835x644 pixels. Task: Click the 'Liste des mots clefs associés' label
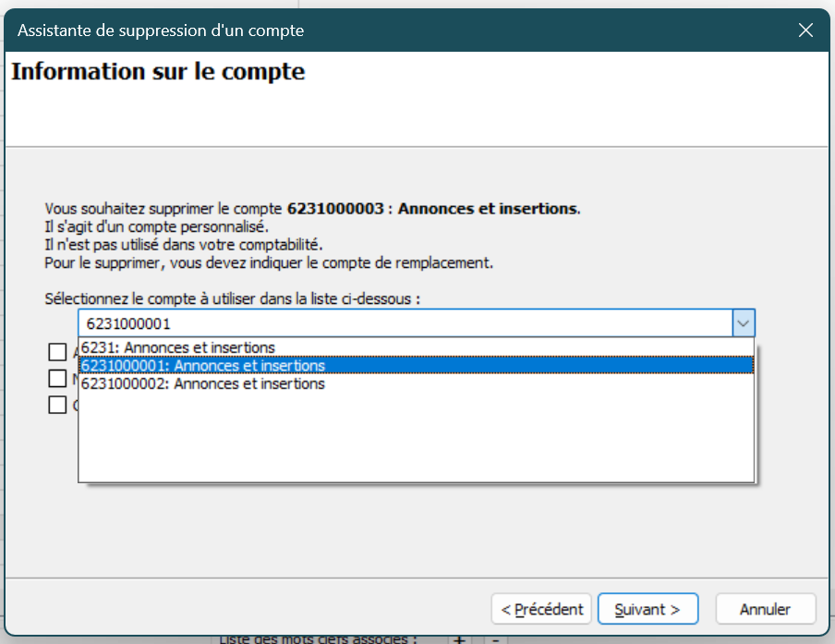tap(319, 638)
